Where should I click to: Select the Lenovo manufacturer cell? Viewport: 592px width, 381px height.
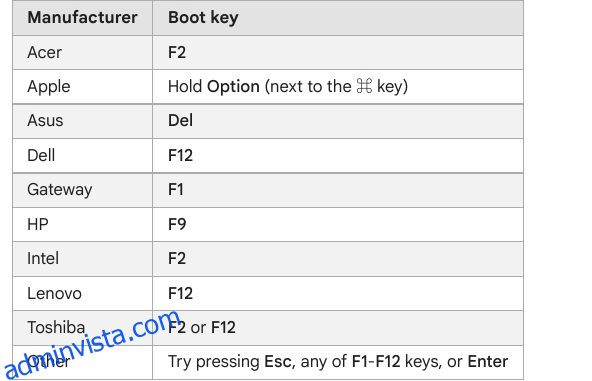coord(82,293)
